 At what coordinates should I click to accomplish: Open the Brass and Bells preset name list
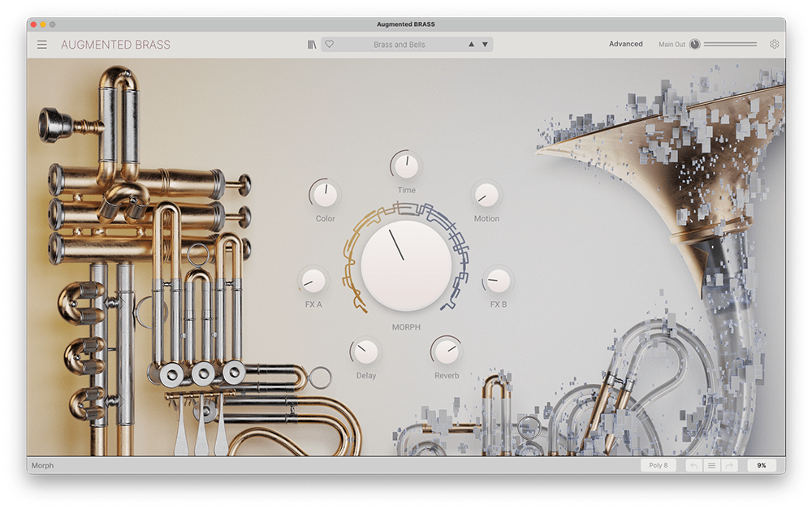pos(399,45)
